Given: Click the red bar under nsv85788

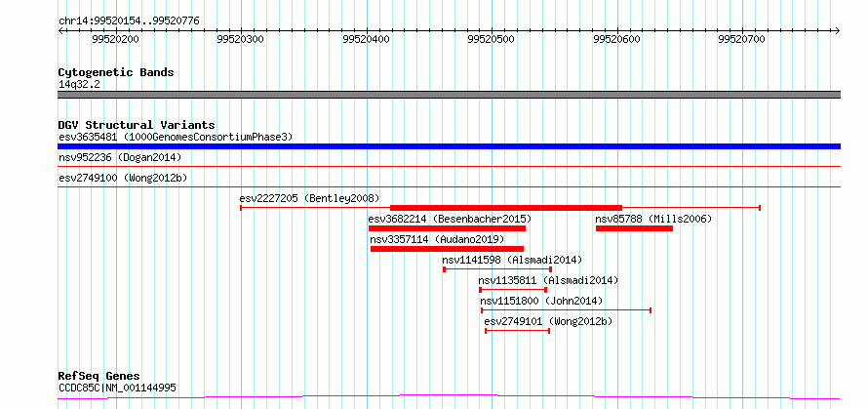Looking at the screenshot, I should coord(634,228).
